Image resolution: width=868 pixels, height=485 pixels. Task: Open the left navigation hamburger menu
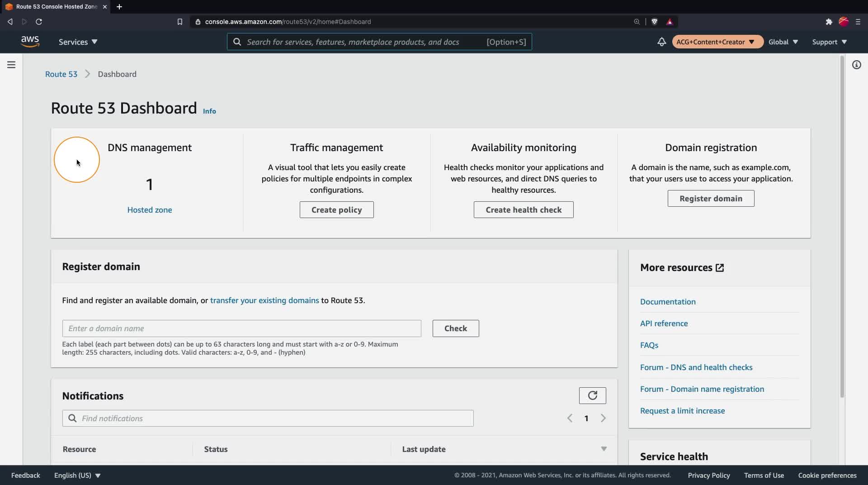coord(11,65)
